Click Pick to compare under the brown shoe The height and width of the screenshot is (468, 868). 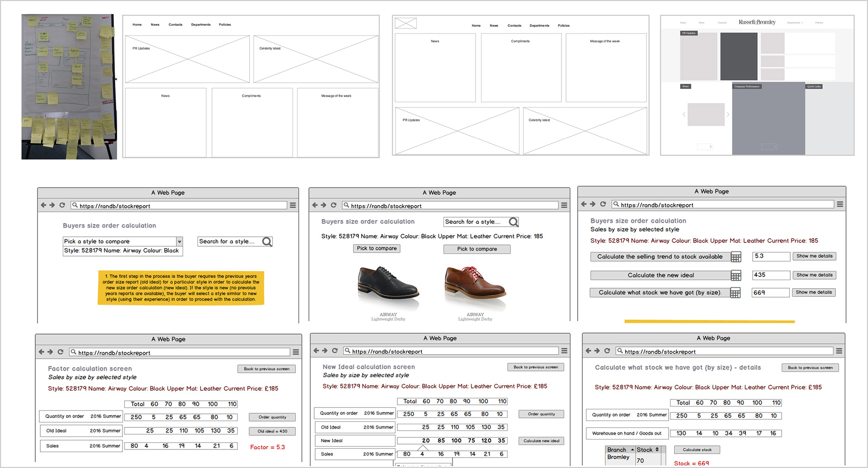click(477, 249)
